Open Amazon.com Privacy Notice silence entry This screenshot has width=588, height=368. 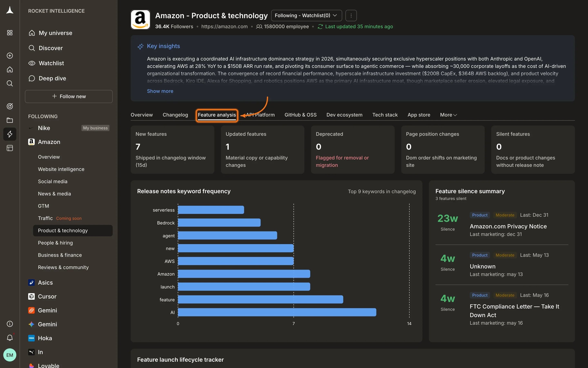501,224
